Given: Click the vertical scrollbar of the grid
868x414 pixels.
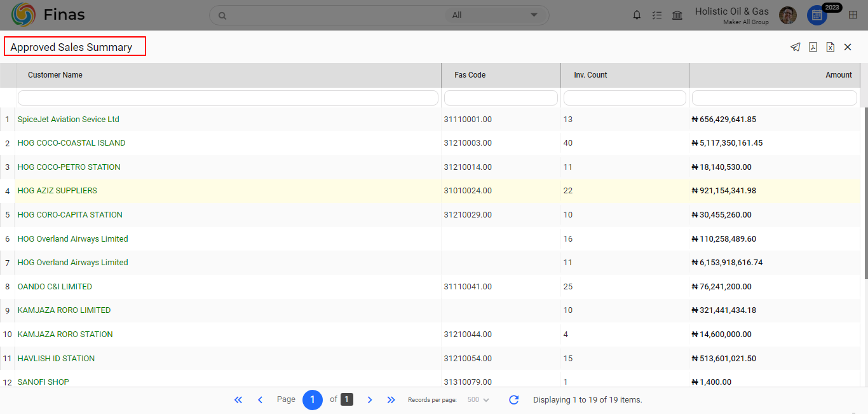Looking at the screenshot, I should tap(865, 193).
